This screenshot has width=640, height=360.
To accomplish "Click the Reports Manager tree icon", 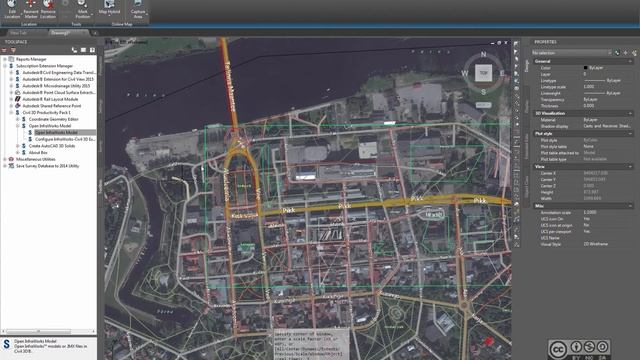I will [x=11, y=59].
